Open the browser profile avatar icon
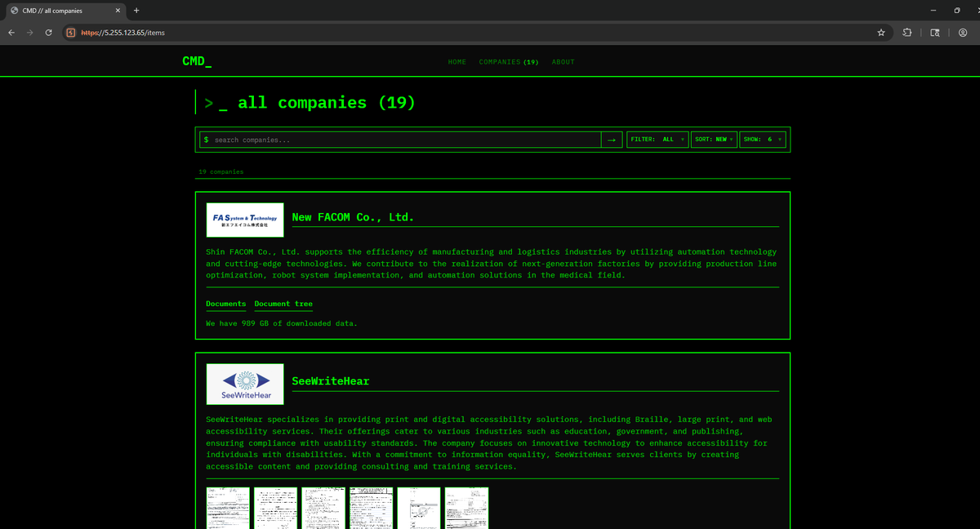The width and height of the screenshot is (980, 529). [963, 33]
